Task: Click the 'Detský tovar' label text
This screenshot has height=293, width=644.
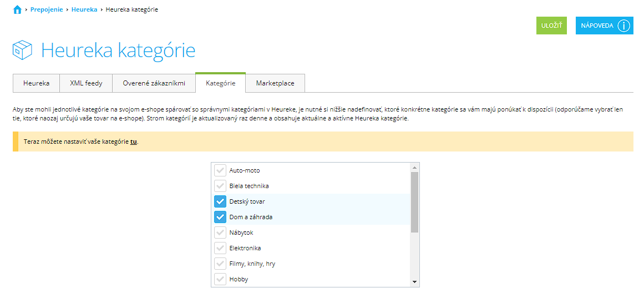Action: (x=247, y=201)
